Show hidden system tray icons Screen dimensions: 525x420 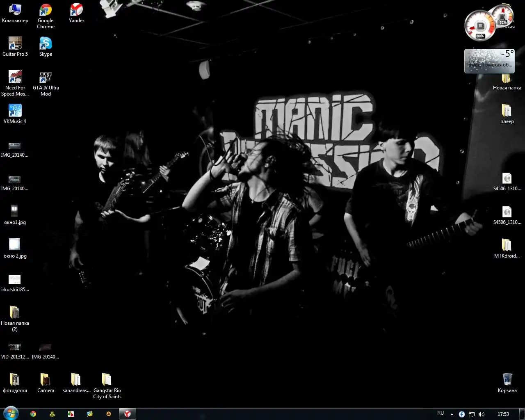[x=452, y=414]
